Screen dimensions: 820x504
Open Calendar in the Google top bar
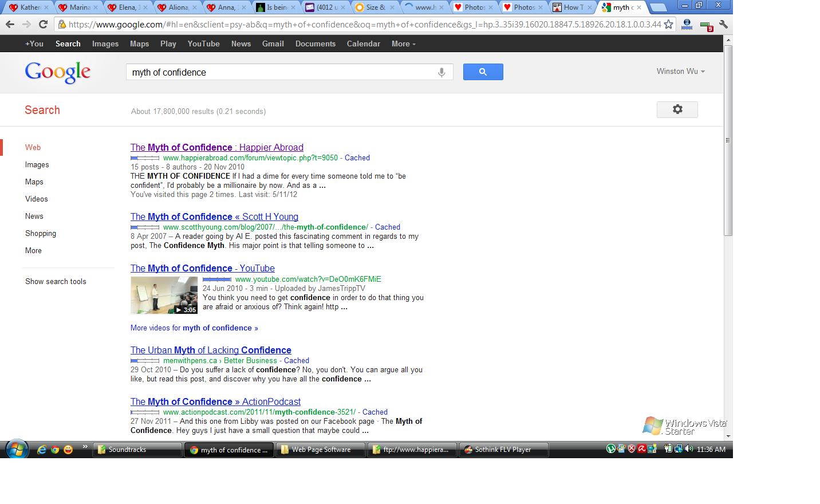pos(363,44)
